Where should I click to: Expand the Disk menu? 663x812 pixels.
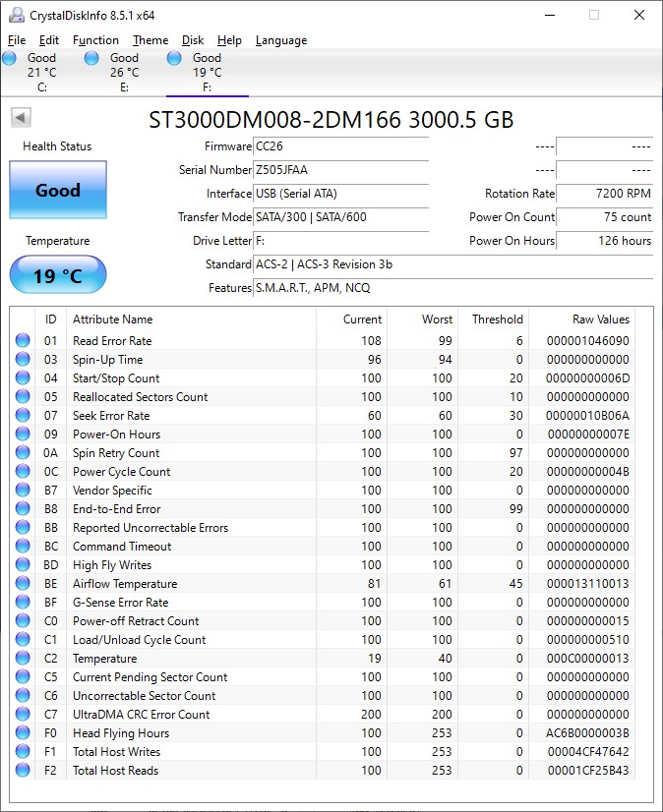tap(193, 40)
